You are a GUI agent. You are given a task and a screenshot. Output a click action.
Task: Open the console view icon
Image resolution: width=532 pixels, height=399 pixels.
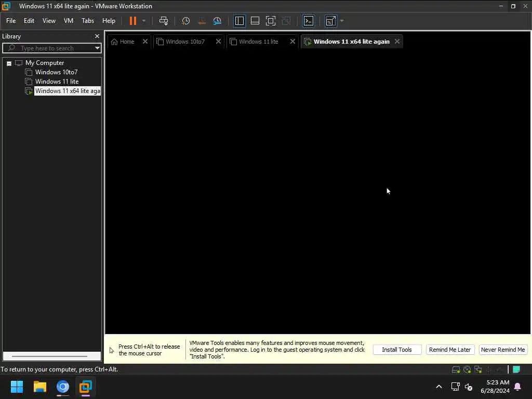309,21
